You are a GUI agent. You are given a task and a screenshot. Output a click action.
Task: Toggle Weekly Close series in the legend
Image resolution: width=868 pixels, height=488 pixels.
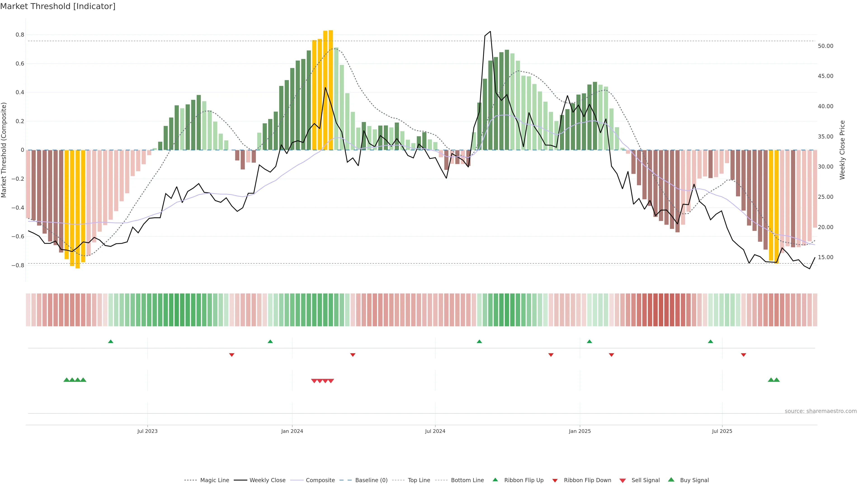click(x=267, y=480)
